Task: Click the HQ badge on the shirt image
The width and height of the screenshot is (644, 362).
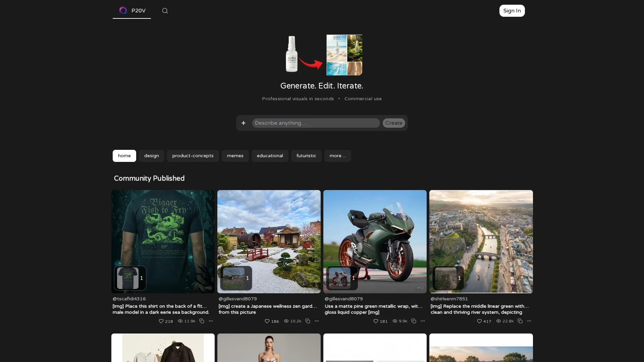Action: tap(209, 288)
